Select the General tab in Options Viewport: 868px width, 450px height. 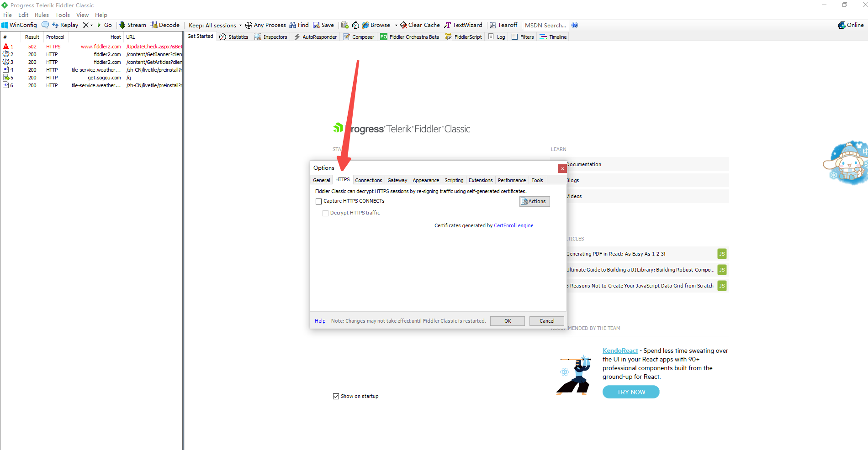(x=322, y=180)
